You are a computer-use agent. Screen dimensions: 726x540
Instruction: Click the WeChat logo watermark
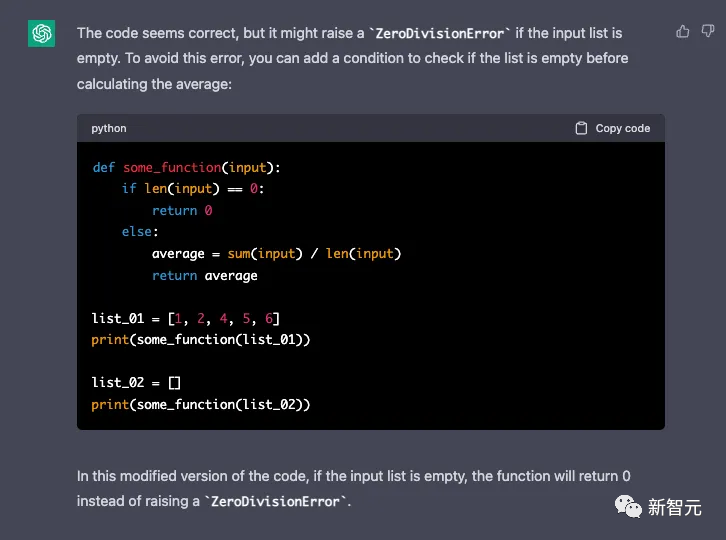(x=629, y=506)
